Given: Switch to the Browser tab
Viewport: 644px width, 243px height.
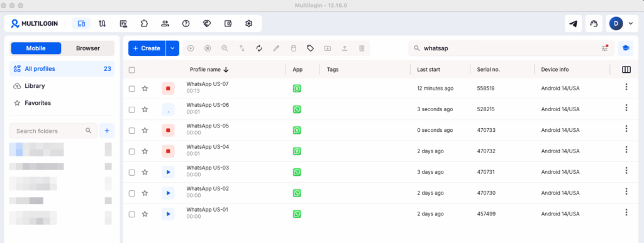Looking at the screenshot, I should (88, 48).
